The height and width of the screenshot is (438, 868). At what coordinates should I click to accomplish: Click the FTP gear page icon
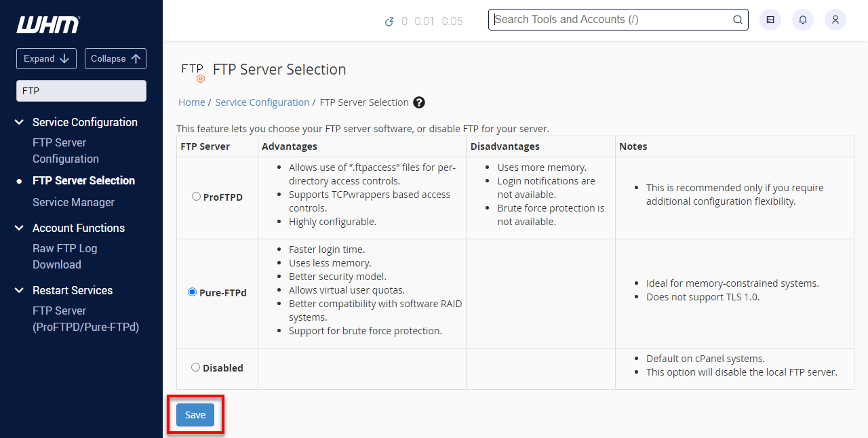click(x=193, y=71)
